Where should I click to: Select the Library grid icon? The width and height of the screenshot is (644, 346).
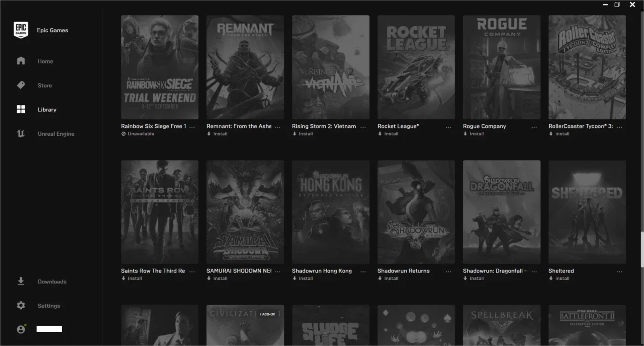click(x=21, y=110)
